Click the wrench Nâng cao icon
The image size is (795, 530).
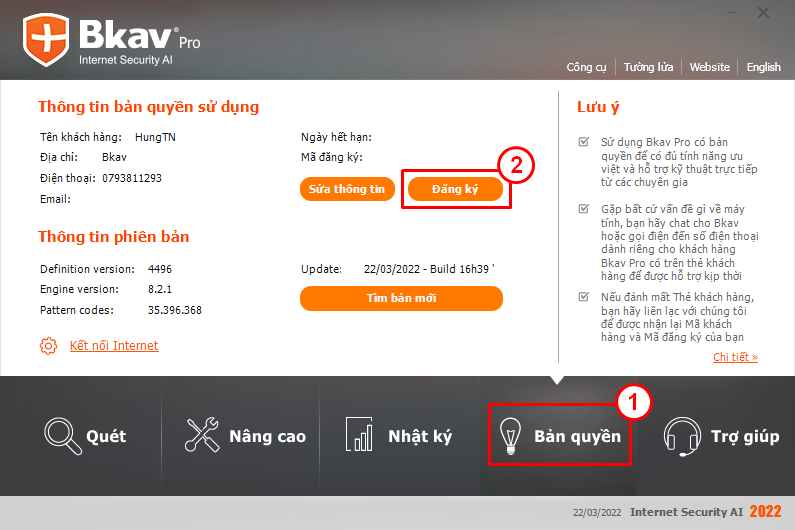[x=202, y=435]
